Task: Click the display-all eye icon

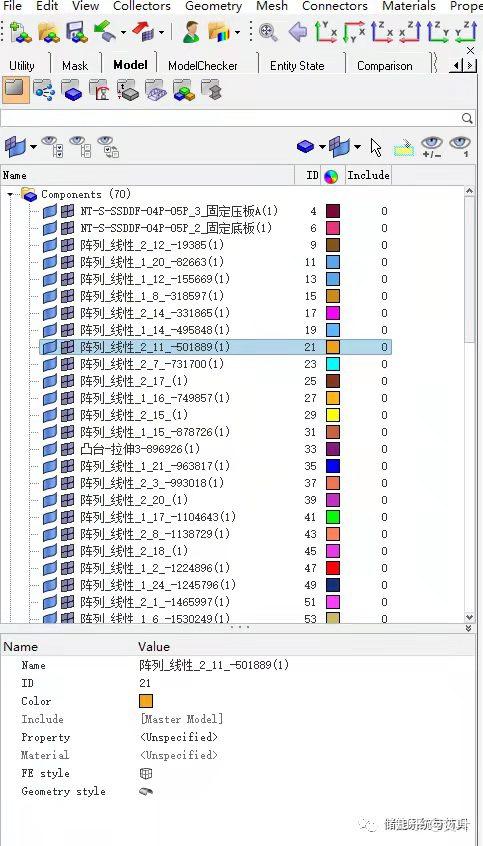Action: tap(53, 146)
